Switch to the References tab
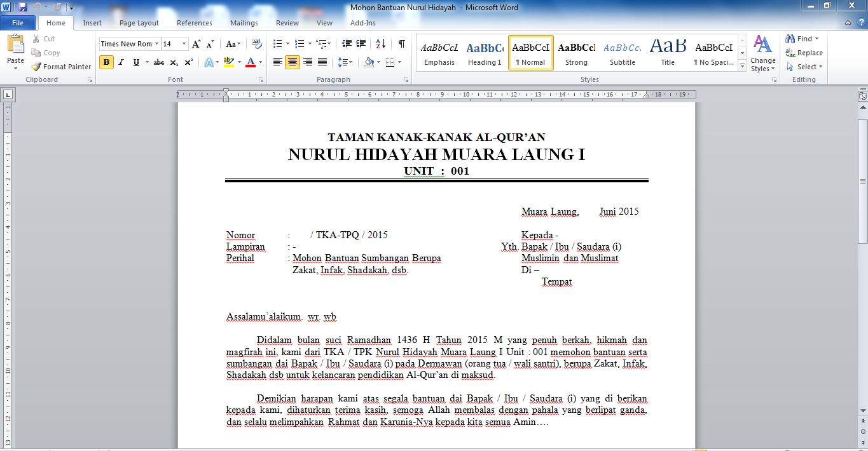 [x=195, y=23]
